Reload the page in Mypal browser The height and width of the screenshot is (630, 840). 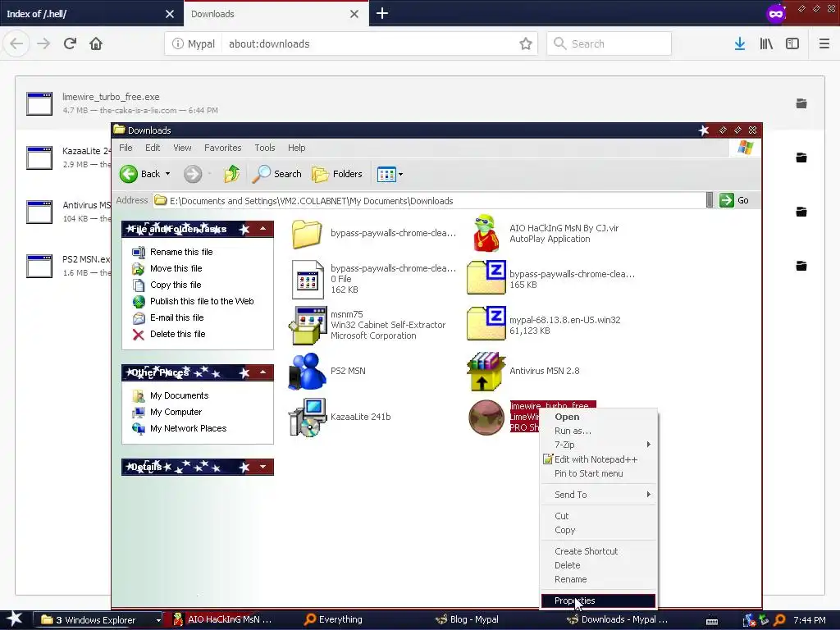70,43
